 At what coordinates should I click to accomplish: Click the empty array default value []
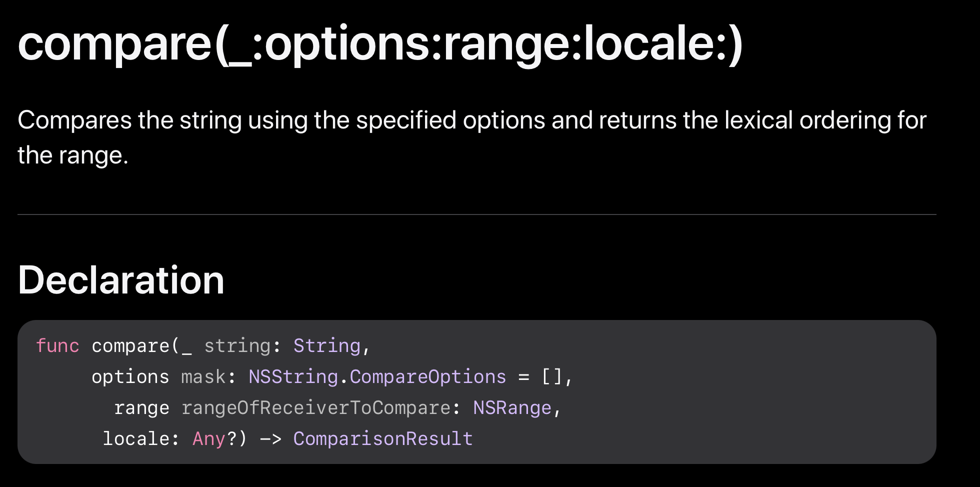(552, 377)
